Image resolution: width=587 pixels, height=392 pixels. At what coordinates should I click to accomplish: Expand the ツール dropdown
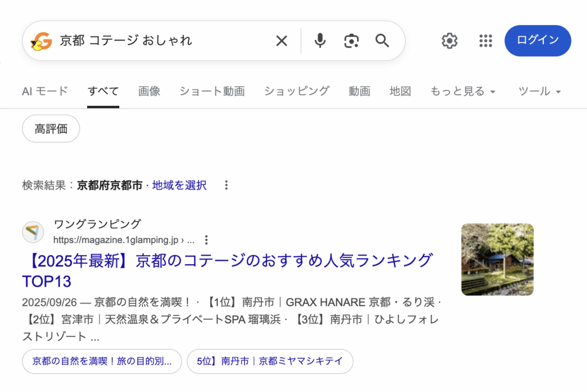[539, 91]
